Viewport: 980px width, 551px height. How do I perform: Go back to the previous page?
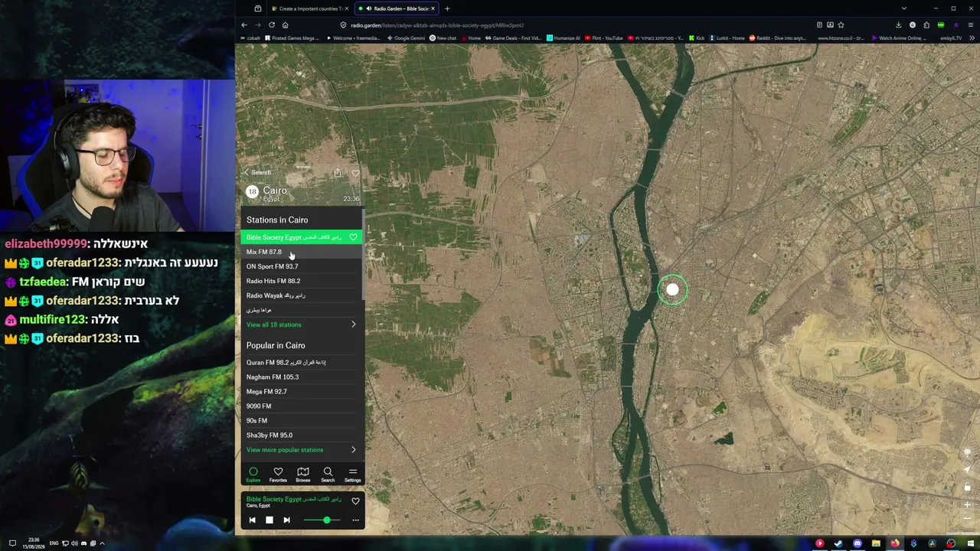(x=244, y=24)
